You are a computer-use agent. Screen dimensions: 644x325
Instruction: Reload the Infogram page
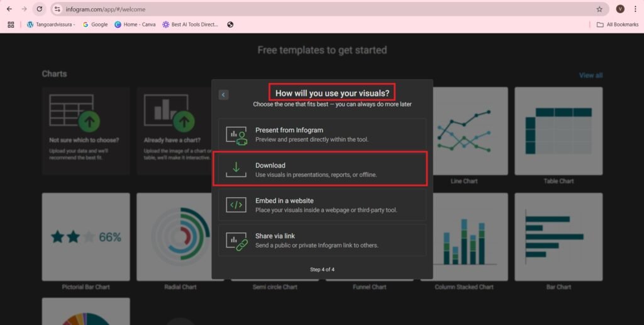coord(39,9)
